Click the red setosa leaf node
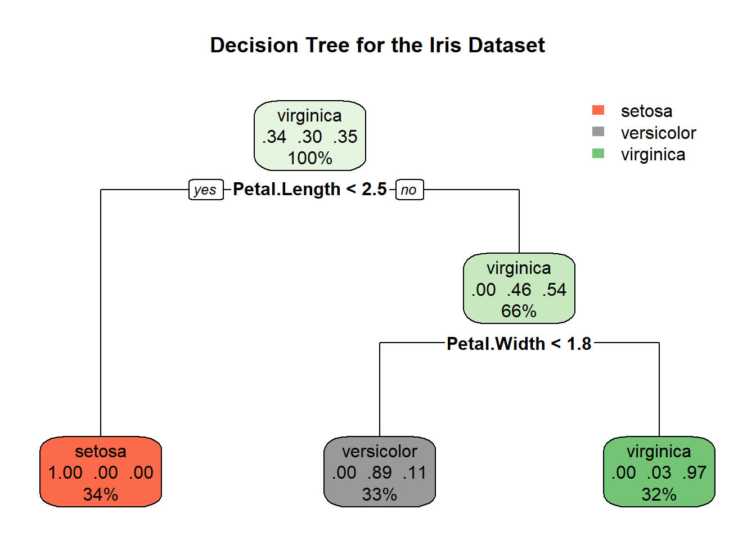The height and width of the screenshot is (540, 756). [101, 472]
